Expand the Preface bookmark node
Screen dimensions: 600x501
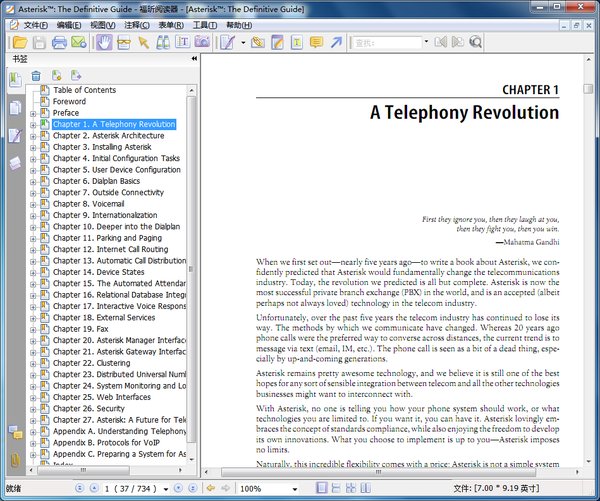(x=33, y=113)
